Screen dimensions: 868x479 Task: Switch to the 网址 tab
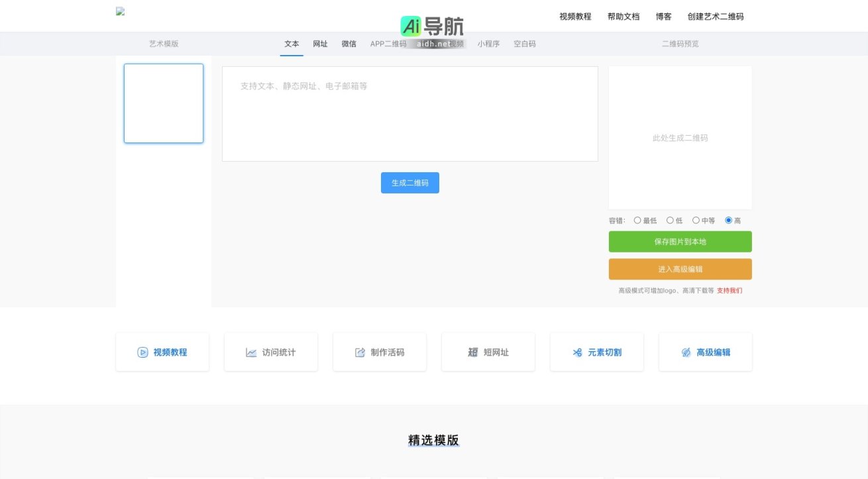(320, 44)
